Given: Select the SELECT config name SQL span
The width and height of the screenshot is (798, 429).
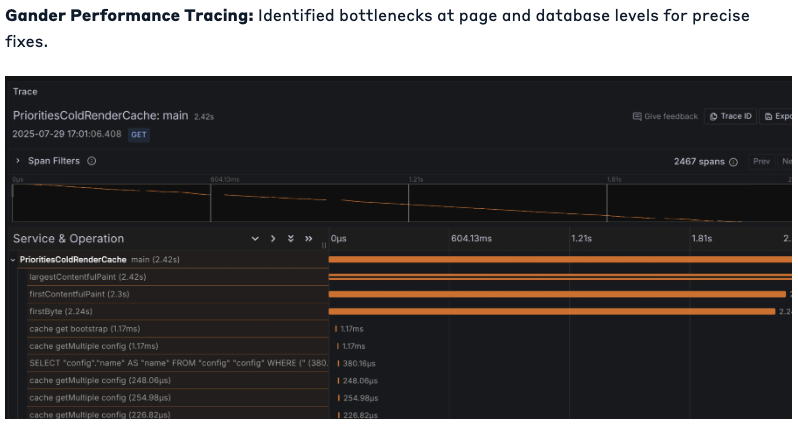Looking at the screenshot, I should tap(178, 363).
